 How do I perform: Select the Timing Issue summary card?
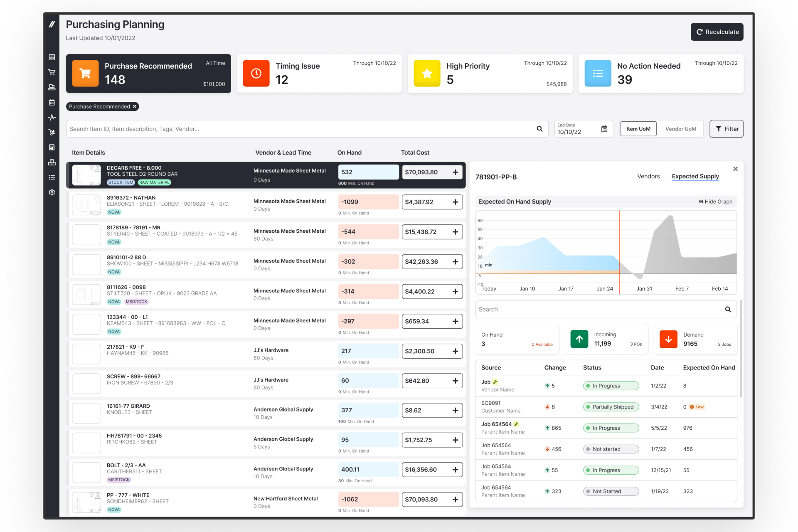coord(319,73)
